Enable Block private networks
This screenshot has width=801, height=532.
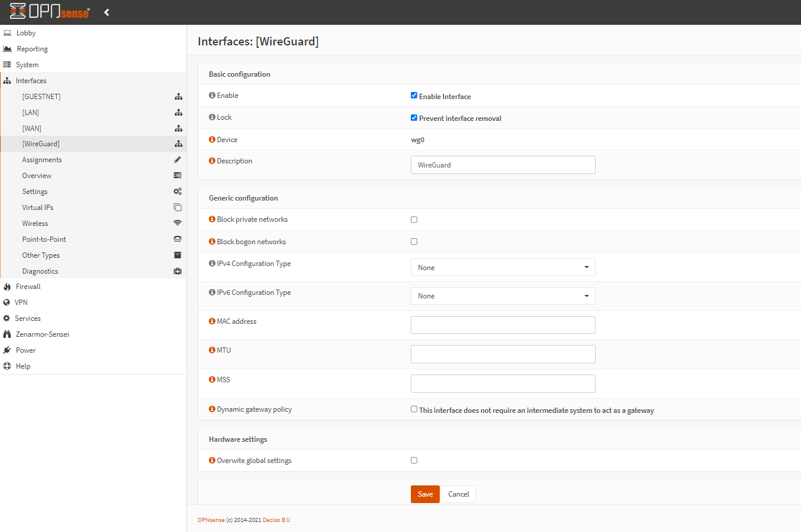point(414,219)
